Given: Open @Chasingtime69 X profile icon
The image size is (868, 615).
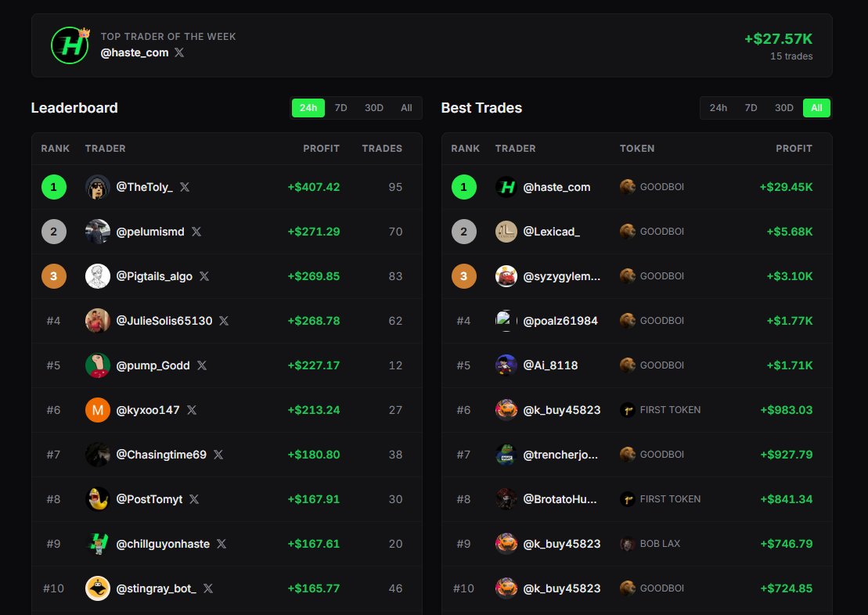Looking at the screenshot, I should point(218,455).
